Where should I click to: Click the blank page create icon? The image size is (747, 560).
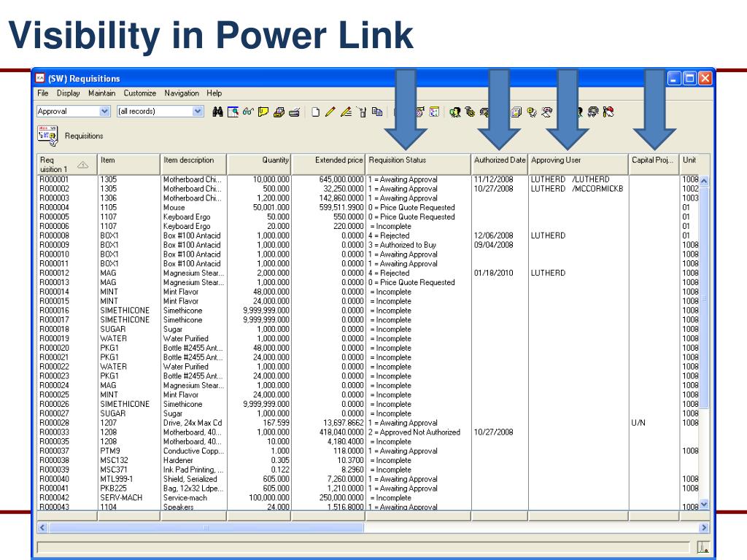coord(315,112)
